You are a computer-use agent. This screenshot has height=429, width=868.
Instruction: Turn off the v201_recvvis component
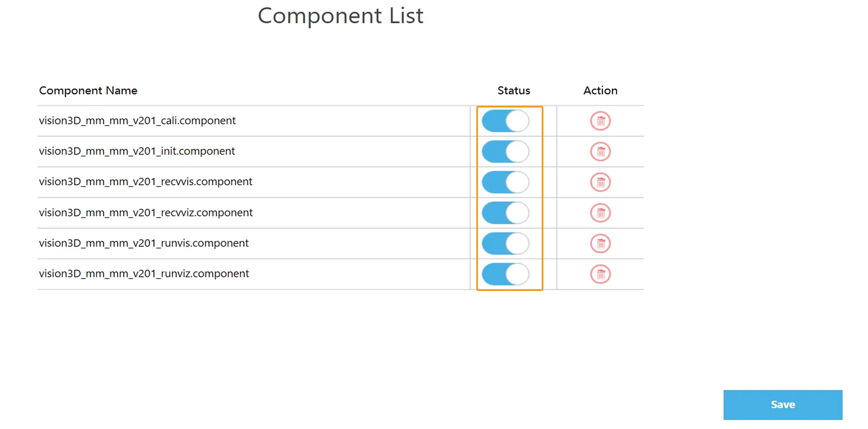click(505, 182)
